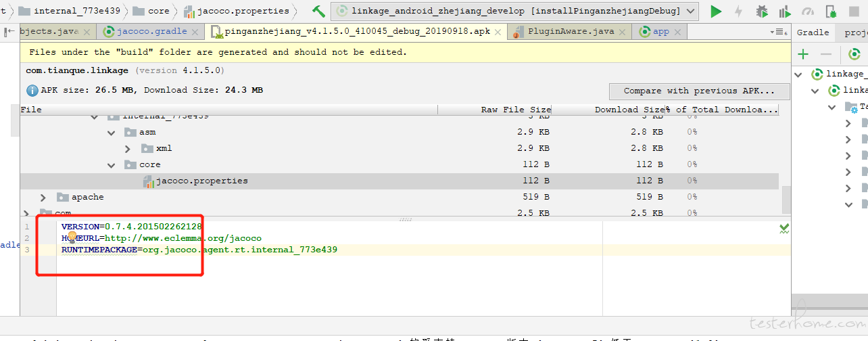Click the 2.9 KB raw size of asm
This screenshot has width=868, height=341.
pyautogui.click(x=535, y=132)
